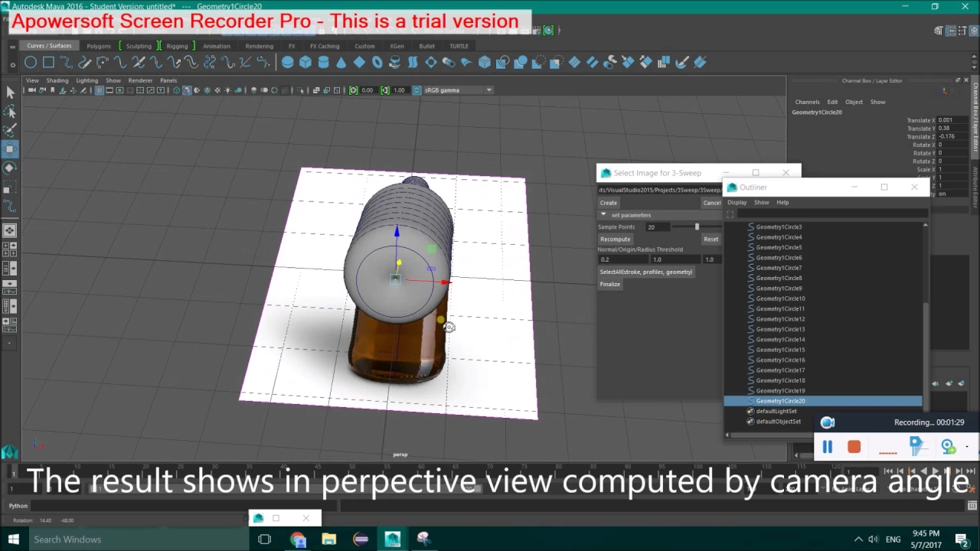The height and width of the screenshot is (551, 980).
Task: Click the SelectAll(stroke, profiles, geometry) button
Action: 646,272
